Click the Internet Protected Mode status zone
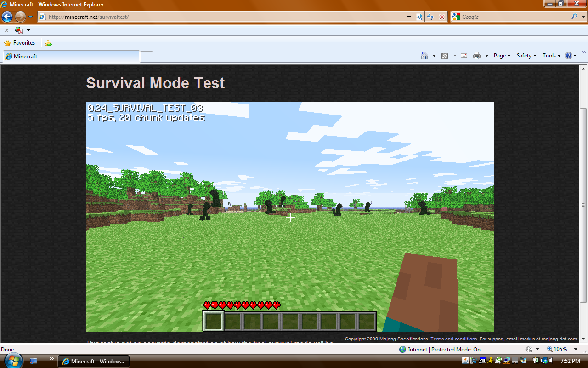588x368 pixels. click(x=440, y=350)
